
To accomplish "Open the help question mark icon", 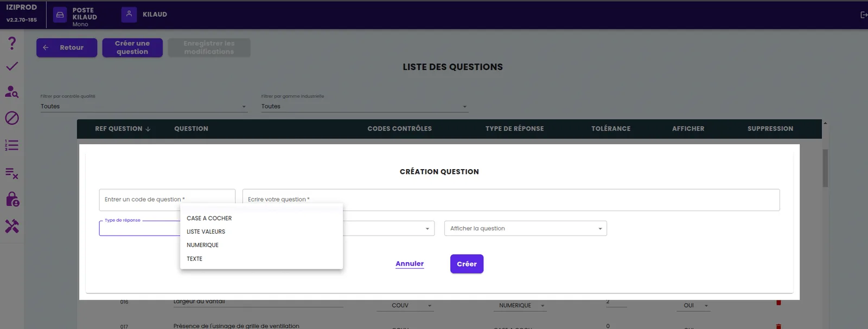I will (12, 43).
